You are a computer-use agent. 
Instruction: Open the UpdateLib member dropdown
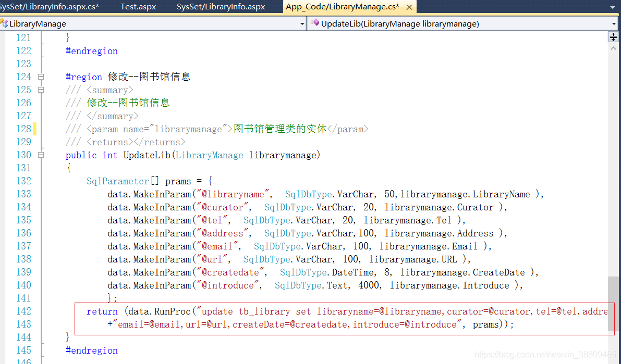coord(614,24)
